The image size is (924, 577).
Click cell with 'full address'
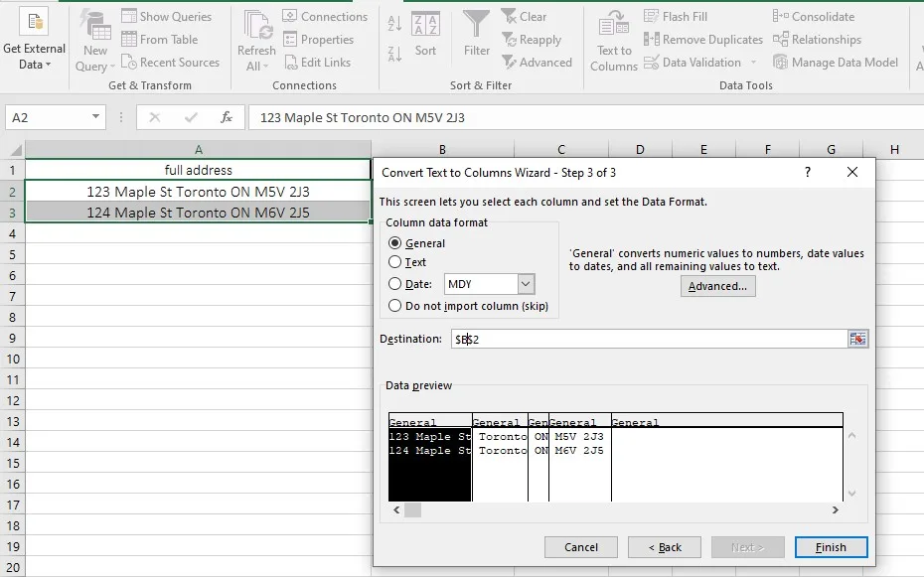[x=198, y=170]
